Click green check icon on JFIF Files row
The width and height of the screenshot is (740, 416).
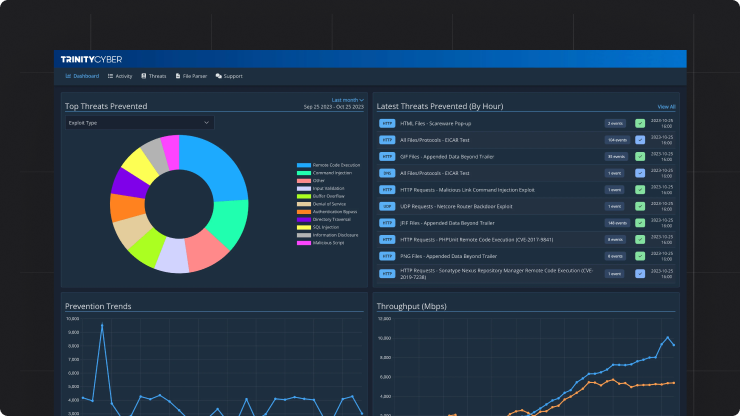tap(640, 223)
